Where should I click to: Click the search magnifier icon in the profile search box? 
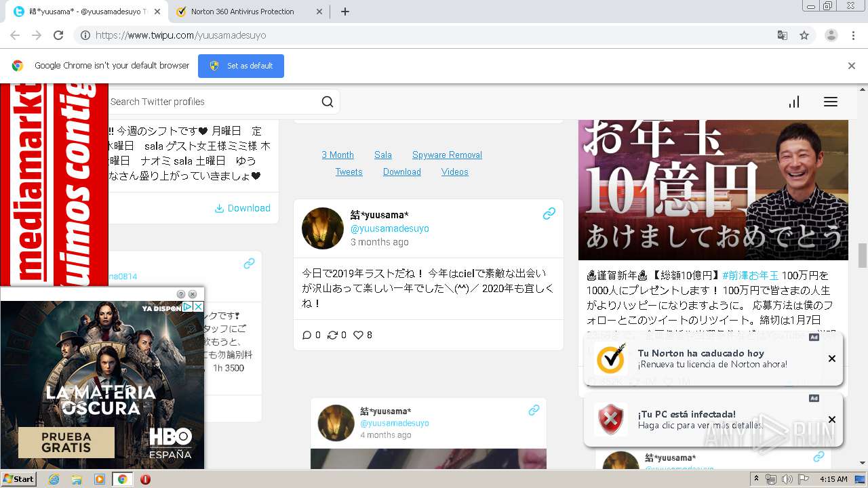328,102
